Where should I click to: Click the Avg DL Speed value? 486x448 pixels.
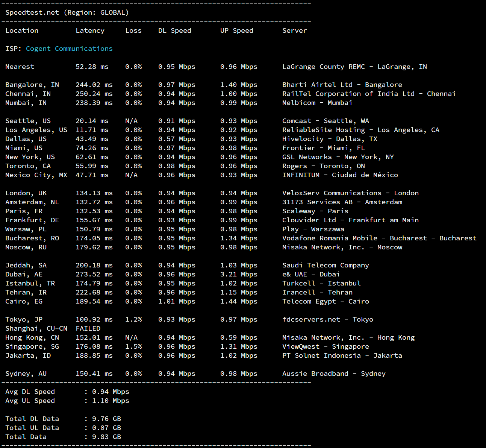111,392
